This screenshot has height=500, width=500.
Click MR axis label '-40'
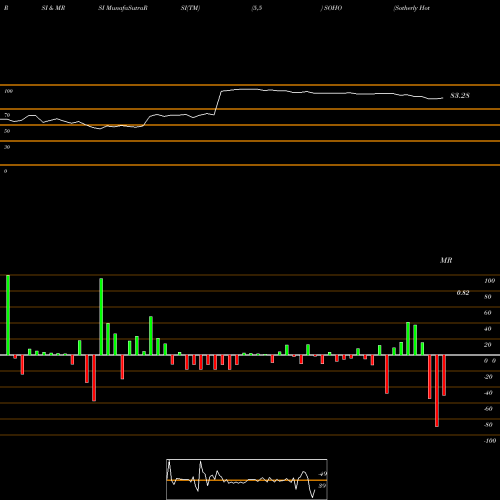click(x=488, y=393)
